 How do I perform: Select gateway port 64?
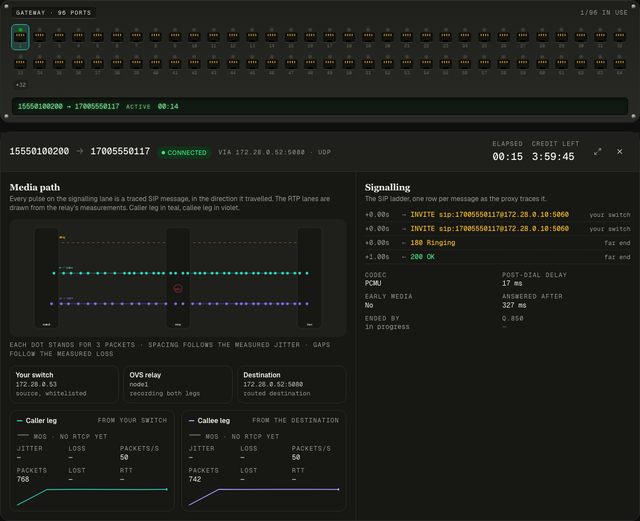coord(620,65)
